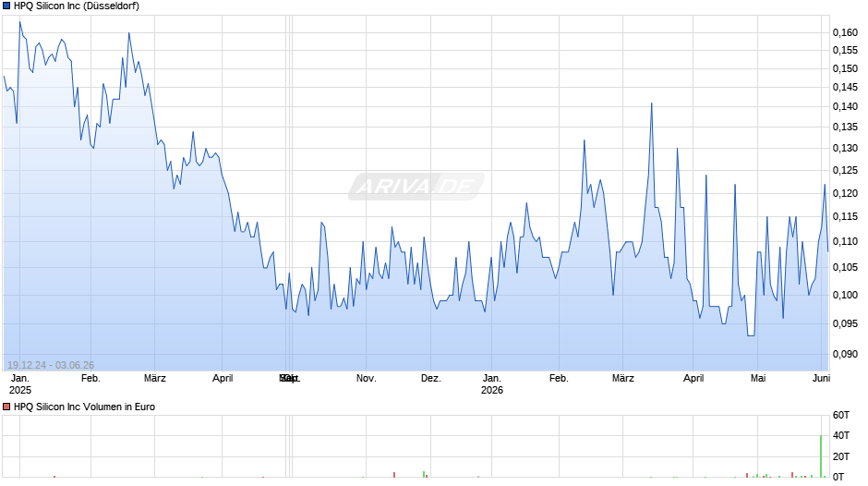Screen dimensions: 868x486
Task: Click the 40T volume axis label
Action: [x=841, y=435]
